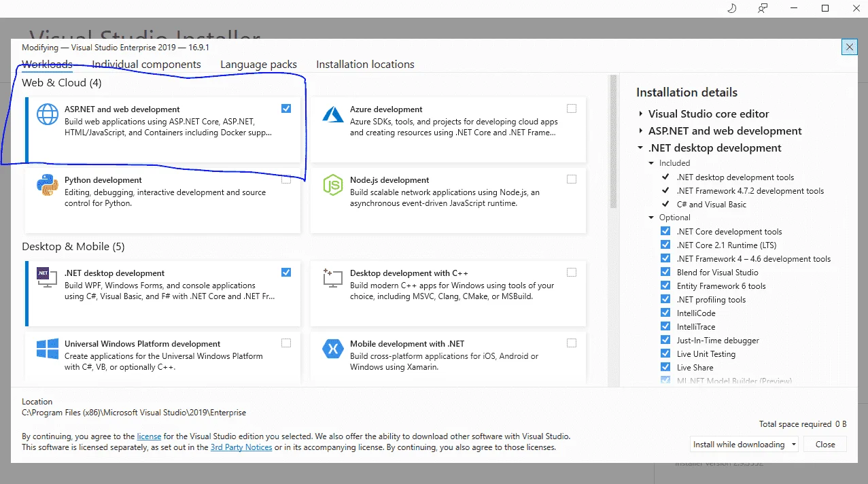
Task: Uncheck IntelliCode optional component
Action: coord(665,313)
